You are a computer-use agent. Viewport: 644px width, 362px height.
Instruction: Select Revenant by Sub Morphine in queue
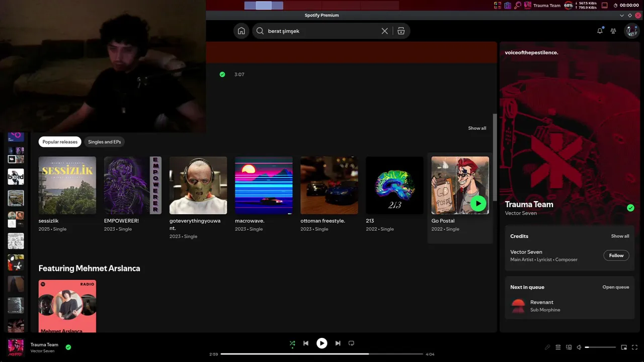(570, 306)
